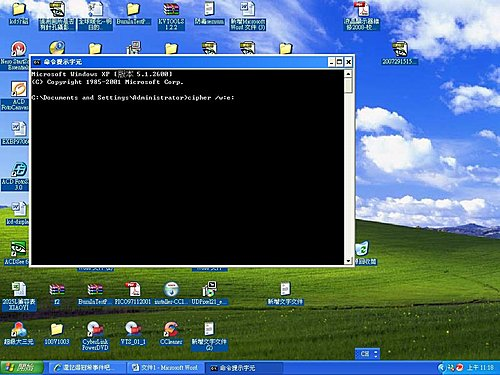Click the Microsoft Windows XP version line
The height and width of the screenshot is (375, 500).
[102, 74]
